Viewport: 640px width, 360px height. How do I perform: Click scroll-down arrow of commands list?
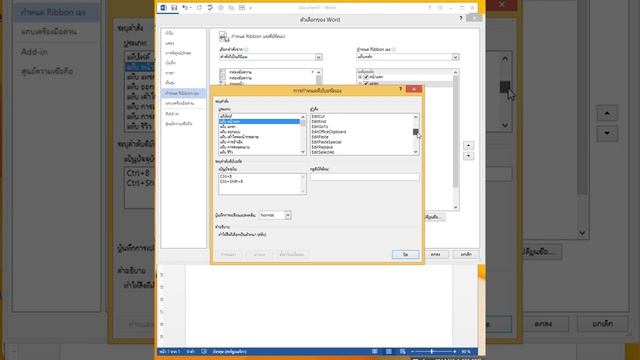point(416,152)
